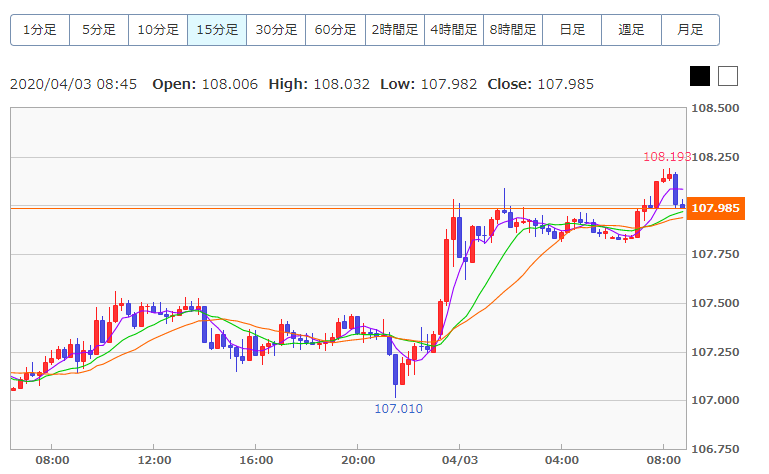Click the Low: 107.982 value
This screenshot has width=769, height=474.
pos(429,84)
